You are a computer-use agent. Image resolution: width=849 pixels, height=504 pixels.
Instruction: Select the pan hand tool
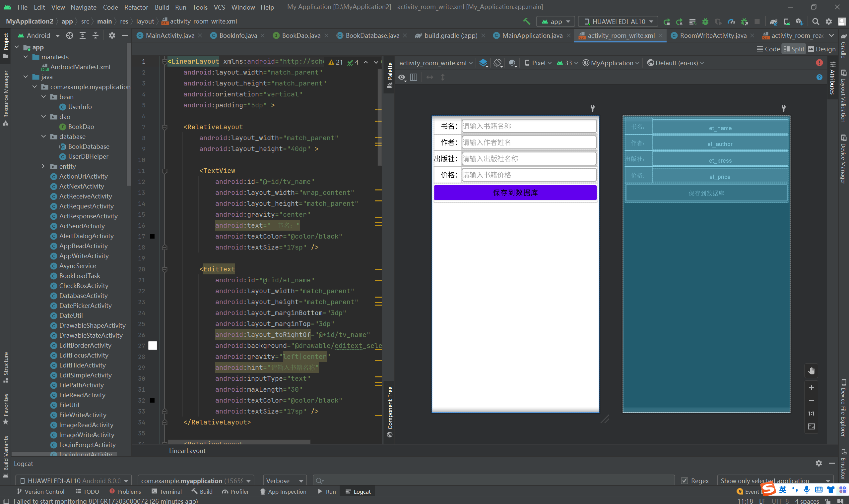point(811,371)
